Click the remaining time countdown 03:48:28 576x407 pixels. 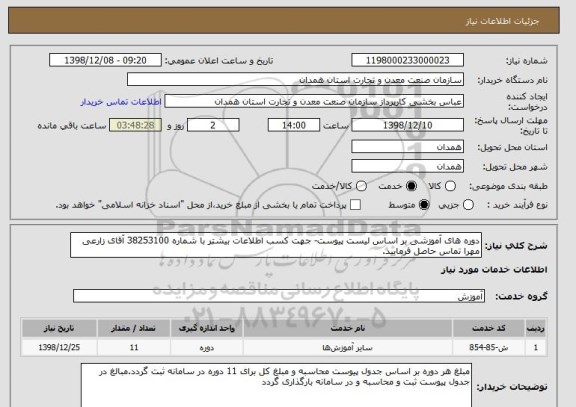coord(136,125)
